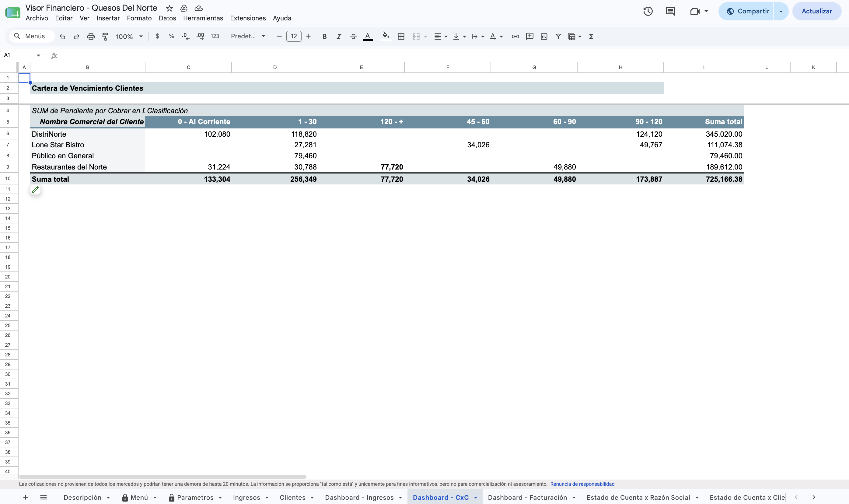Click the move to Drive icon
The image size is (849, 504).
pos(184,8)
